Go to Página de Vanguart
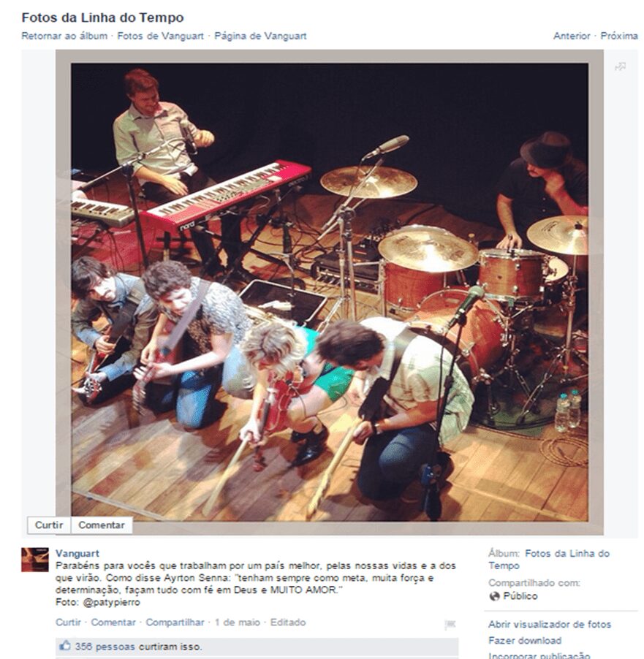 point(260,36)
